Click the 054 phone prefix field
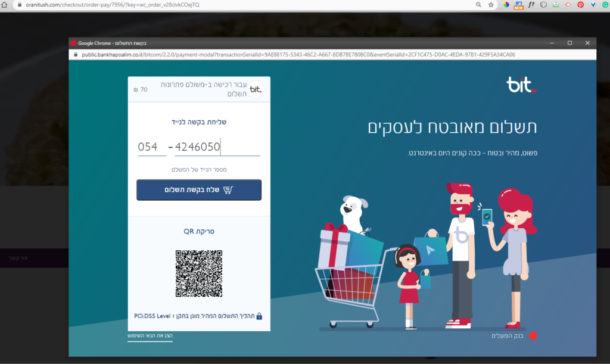Image resolution: width=610 pixels, height=364 pixels. pyautogui.click(x=152, y=147)
